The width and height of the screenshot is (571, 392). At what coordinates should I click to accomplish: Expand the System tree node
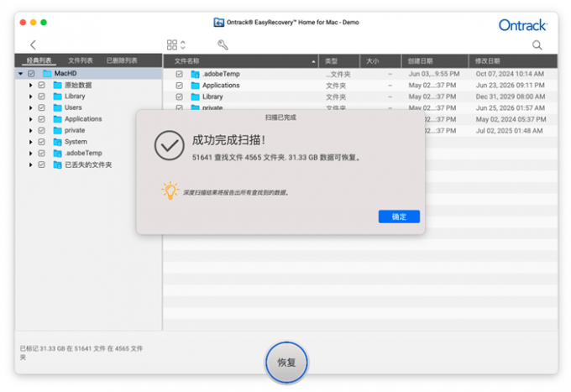coord(30,142)
